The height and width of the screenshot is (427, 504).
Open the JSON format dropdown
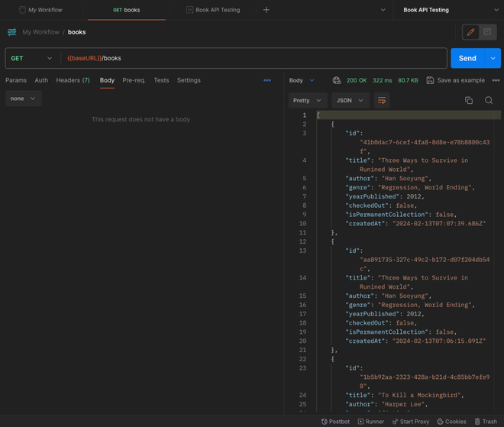tap(351, 100)
